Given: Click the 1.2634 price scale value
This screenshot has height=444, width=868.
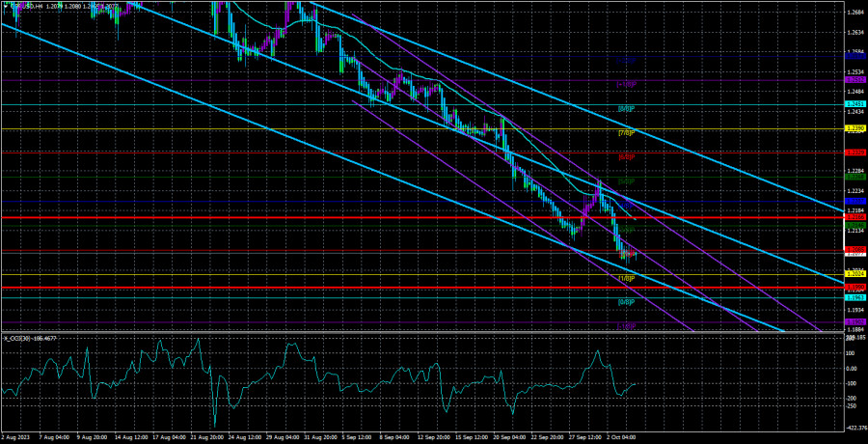Looking at the screenshot, I should (855, 32).
